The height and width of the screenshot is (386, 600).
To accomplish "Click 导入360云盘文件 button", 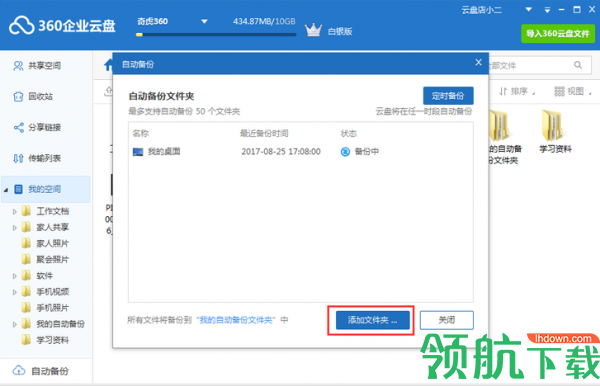I will (558, 34).
